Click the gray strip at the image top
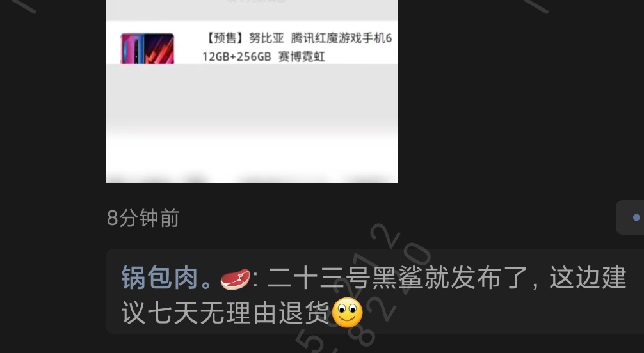Image resolution: width=644 pixels, height=353 pixels. (x=252, y=10)
